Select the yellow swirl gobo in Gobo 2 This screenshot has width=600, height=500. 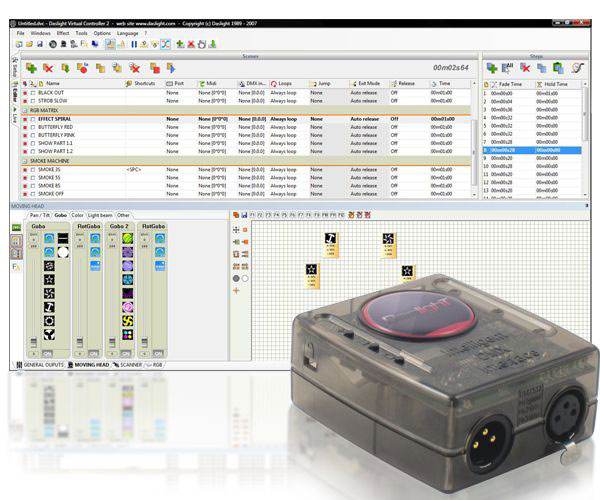pos(127,321)
